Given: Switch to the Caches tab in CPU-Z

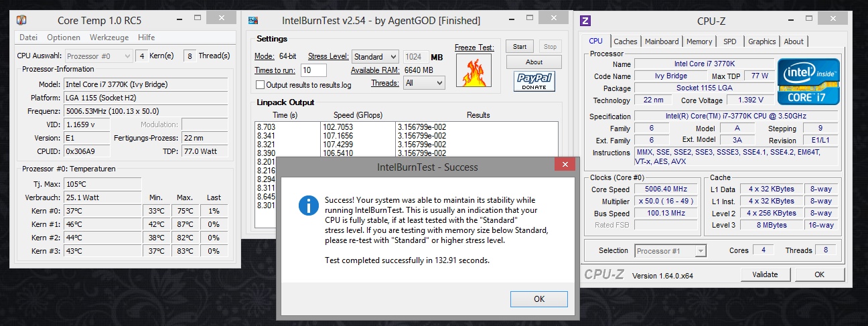Looking at the screenshot, I should click(x=626, y=42).
